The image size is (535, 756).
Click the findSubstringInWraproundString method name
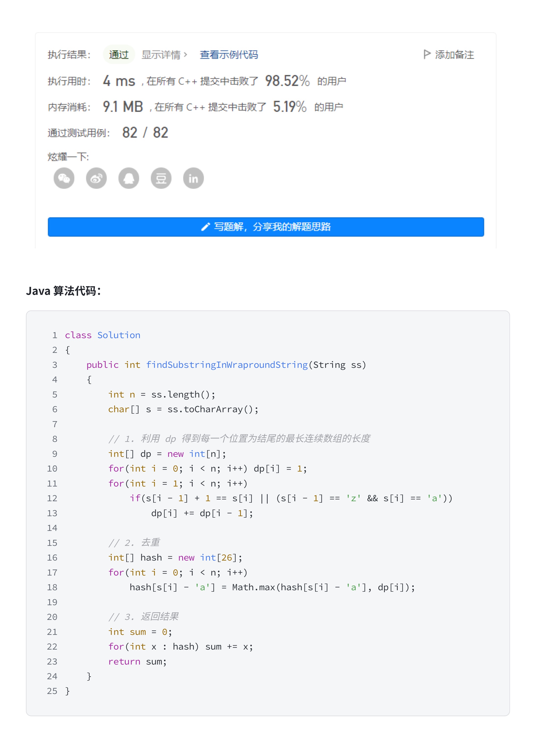[x=227, y=365]
